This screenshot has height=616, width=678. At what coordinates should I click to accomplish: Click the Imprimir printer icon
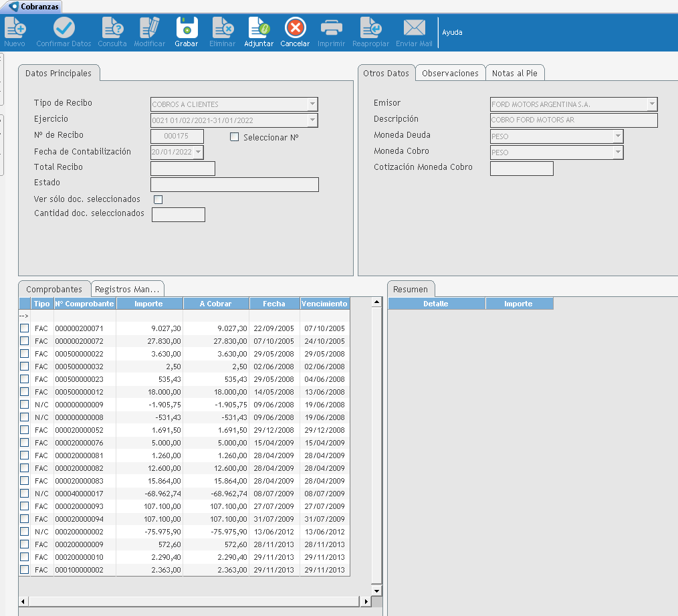[331, 28]
